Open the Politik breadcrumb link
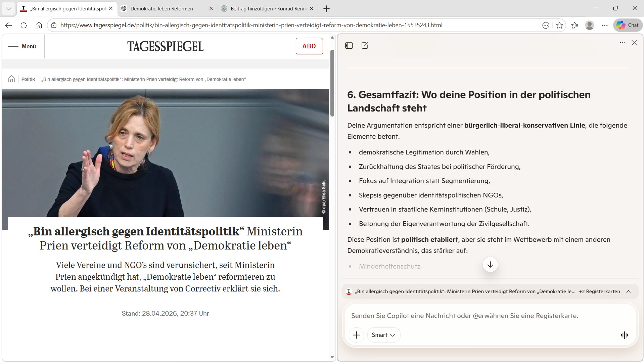Image resolution: width=644 pixels, height=362 pixels. [x=28, y=79]
